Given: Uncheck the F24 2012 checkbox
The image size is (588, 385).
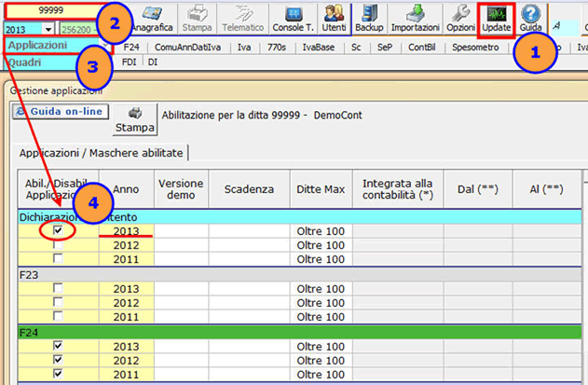Looking at the screenshot, I should coord(58,360).
